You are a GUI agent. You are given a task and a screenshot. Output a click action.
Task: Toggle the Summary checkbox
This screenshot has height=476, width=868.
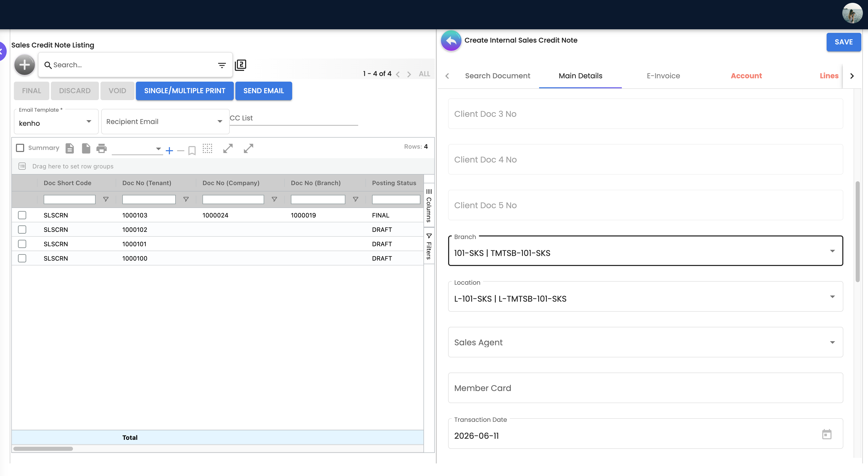click(20, 148)
